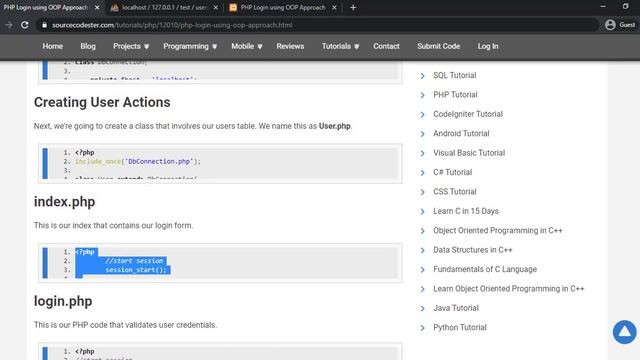Viewport: 640px width, 360px height.
Task: Open the Java Tutorial link
Action: tap(456, 308)
